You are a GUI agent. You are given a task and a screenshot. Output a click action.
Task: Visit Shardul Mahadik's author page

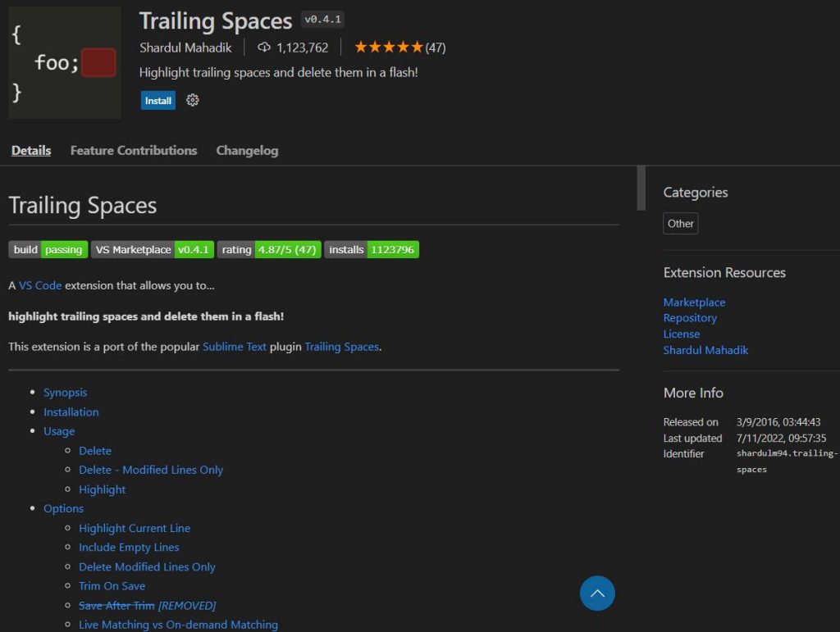[705, 350]
